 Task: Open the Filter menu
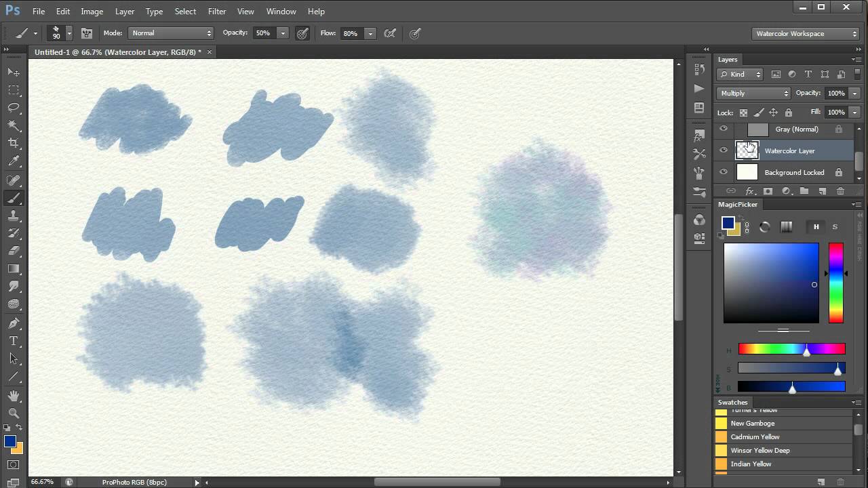pos(216,11)
